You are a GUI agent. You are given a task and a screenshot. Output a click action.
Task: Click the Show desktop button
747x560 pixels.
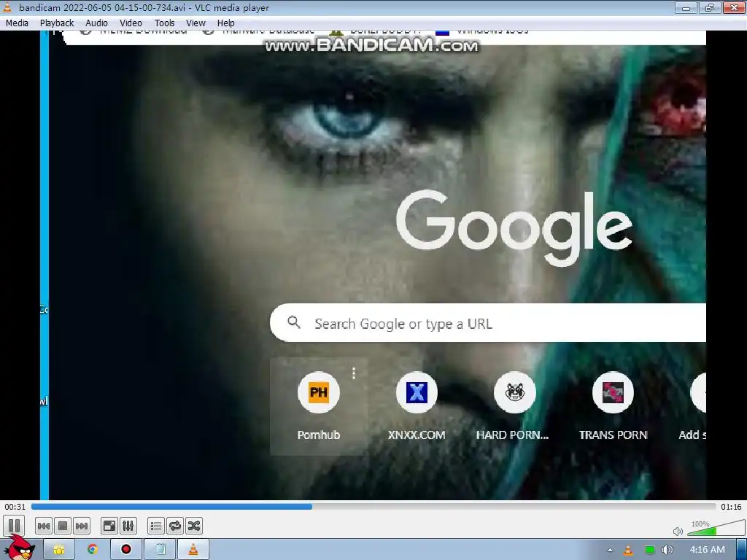pos(742,550)
